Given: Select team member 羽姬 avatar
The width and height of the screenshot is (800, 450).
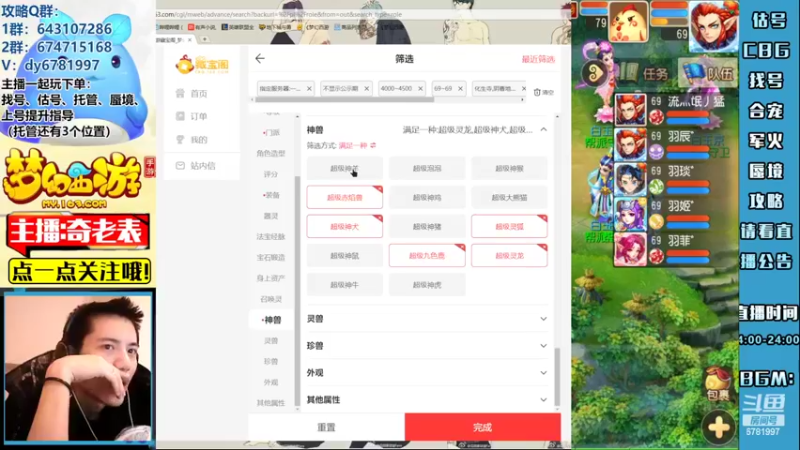Looking at the screenshot, I should coord(630,214).
